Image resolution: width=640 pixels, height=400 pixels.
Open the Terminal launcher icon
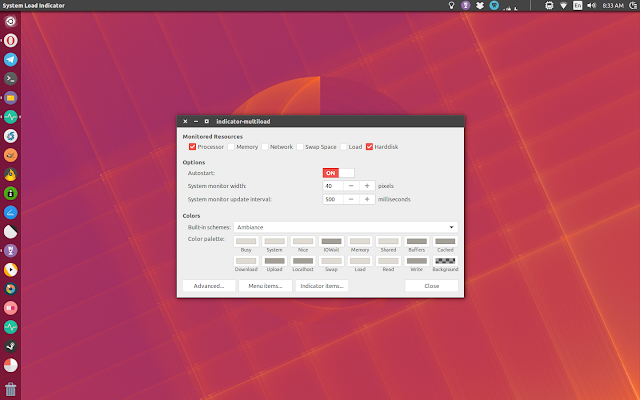pos(11,78)
